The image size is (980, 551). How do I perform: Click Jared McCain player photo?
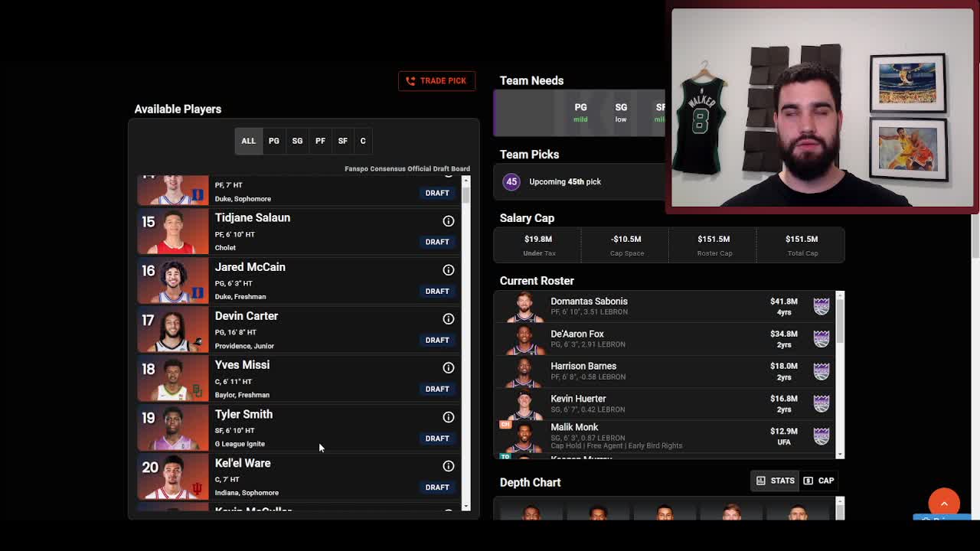coord(173,280)
